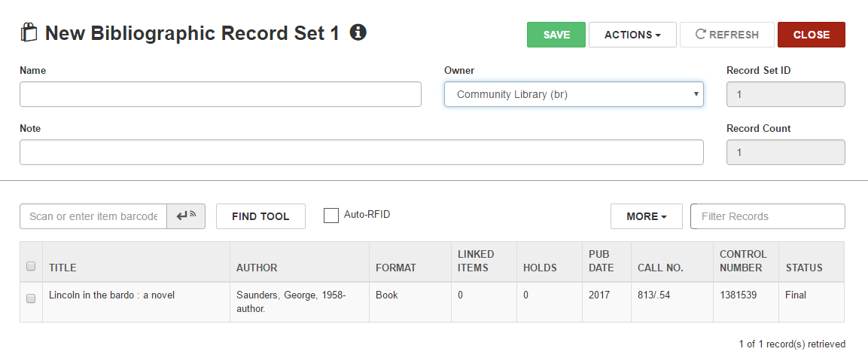Click '1 of 1 record(s) retrieved' text

point(792,344)
